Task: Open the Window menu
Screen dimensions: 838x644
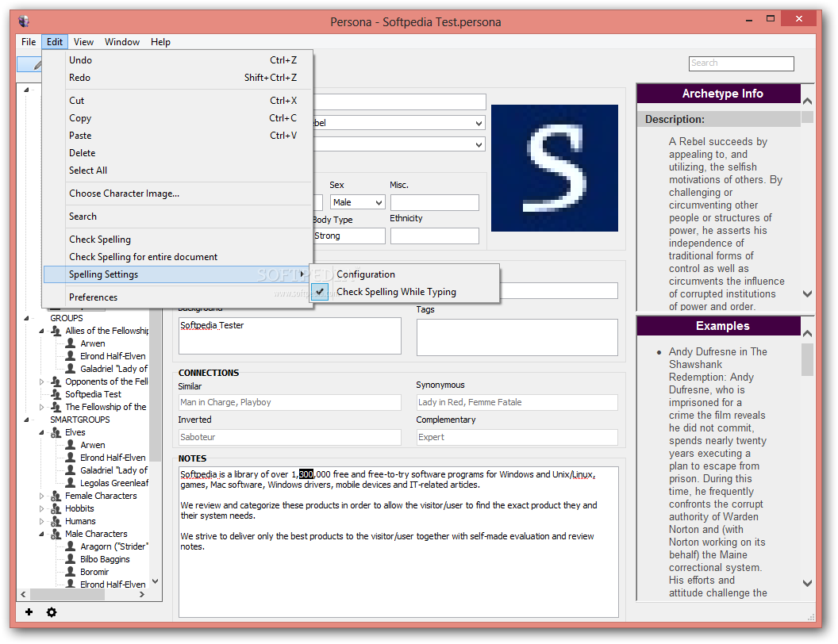Action: point(122,42)
